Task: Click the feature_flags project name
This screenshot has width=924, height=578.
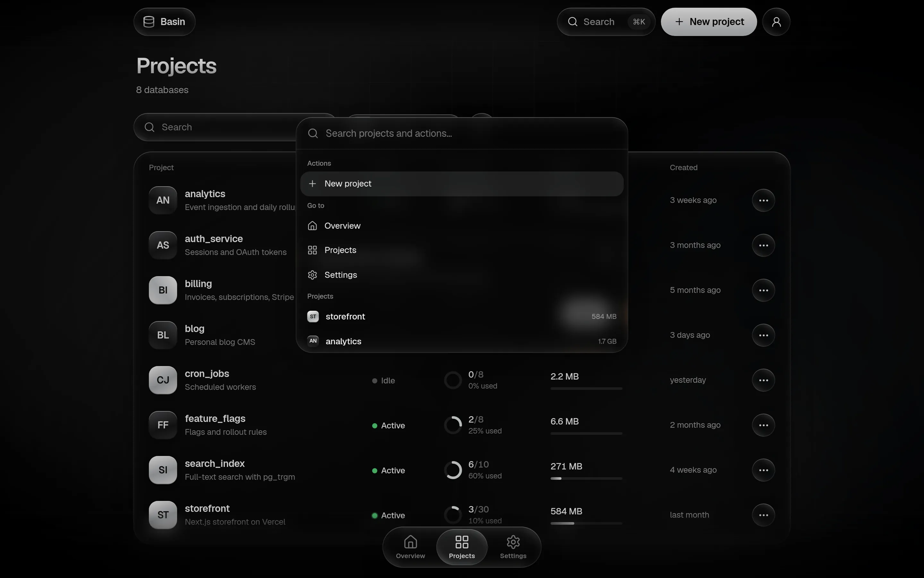Action: pyautogui.click(x=215, y=419)
